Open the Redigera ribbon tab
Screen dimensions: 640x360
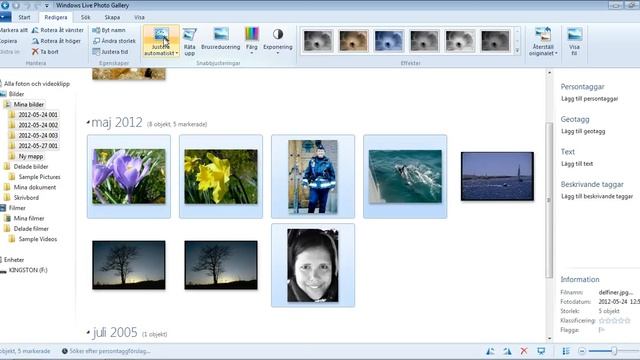click(56, 17)
